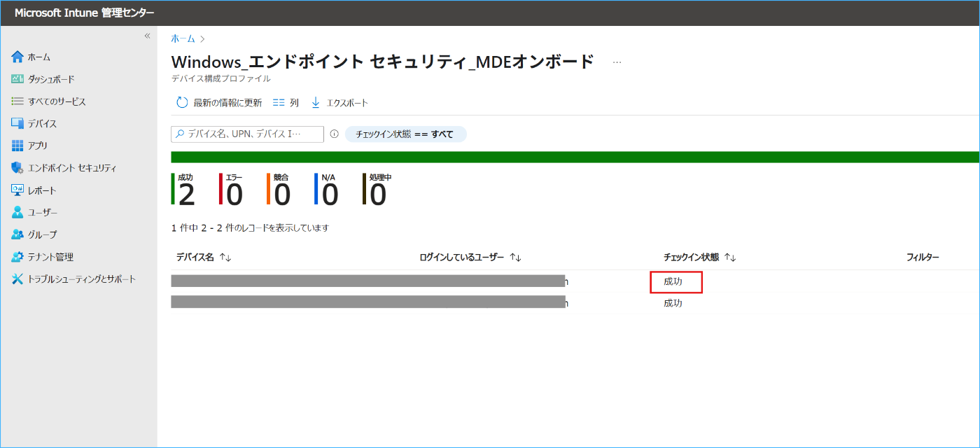Screen dimensions: 980x448
Task: Click the 成功 count of 2
Action: tap(186, 195)
